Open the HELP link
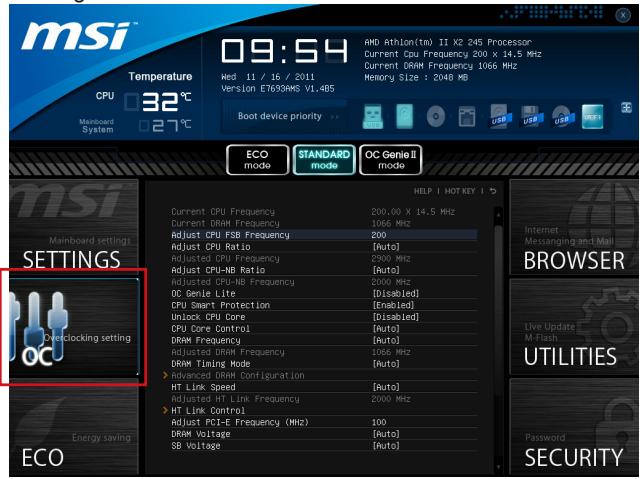640x479 pixels. coord(423,191)
